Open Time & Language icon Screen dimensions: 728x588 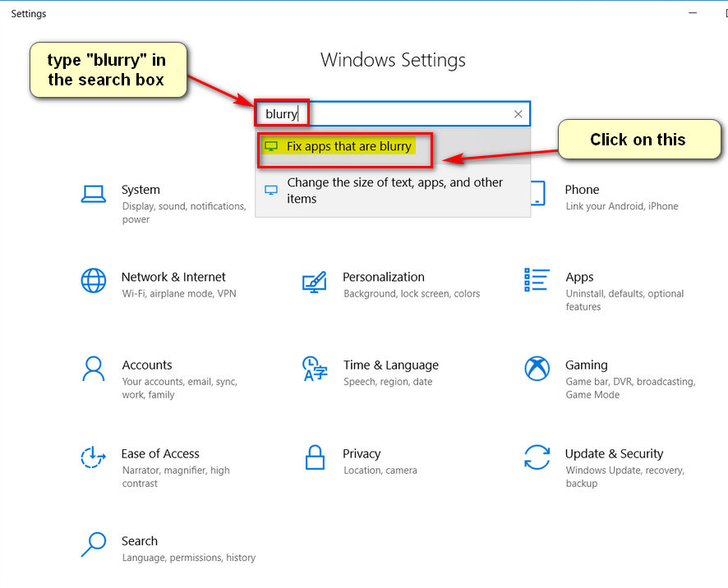(x=315, y=369)
